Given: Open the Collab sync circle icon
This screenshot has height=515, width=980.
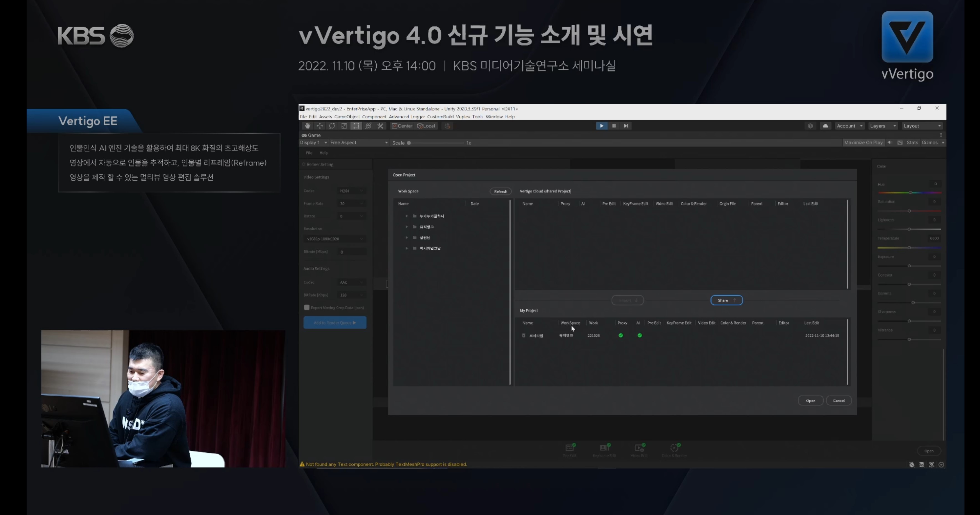Looking at the screenshot, I should [x=810, y=126].
